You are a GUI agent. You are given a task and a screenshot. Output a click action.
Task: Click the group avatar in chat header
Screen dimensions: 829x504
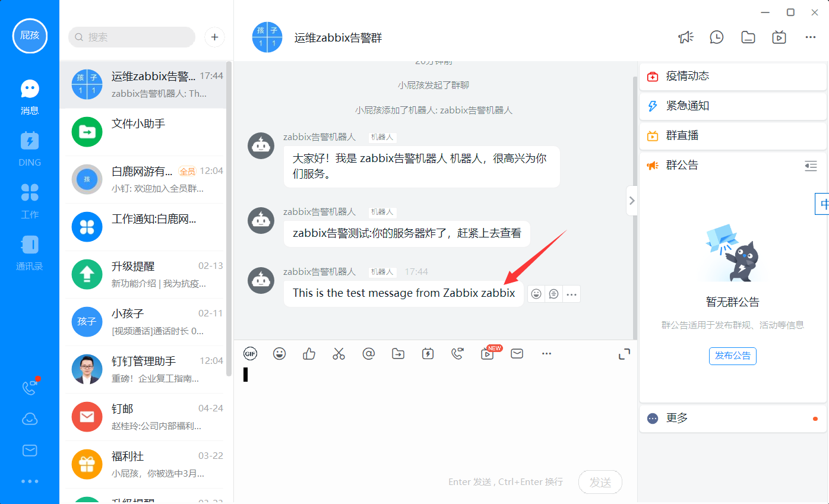click(x=267, y=37)
